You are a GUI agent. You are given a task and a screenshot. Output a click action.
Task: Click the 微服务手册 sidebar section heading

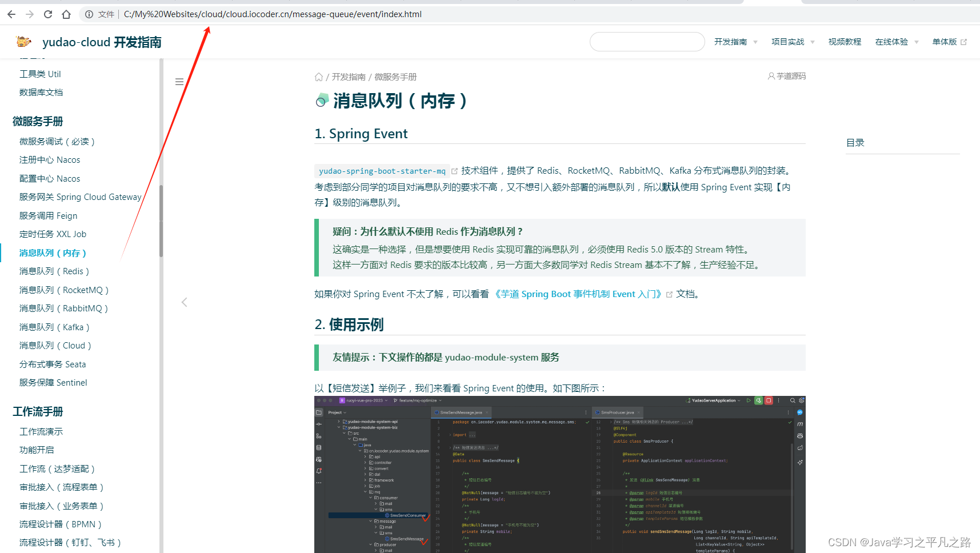(x=38, y=121)
